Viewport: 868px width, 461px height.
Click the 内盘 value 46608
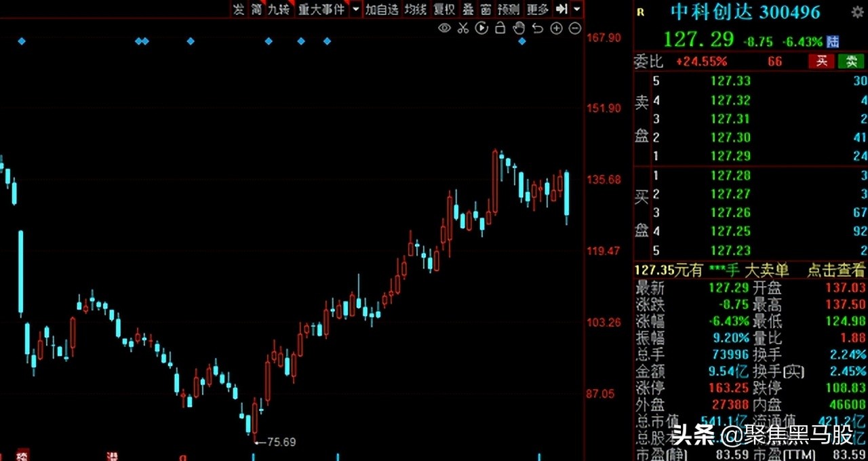[847, 405]
